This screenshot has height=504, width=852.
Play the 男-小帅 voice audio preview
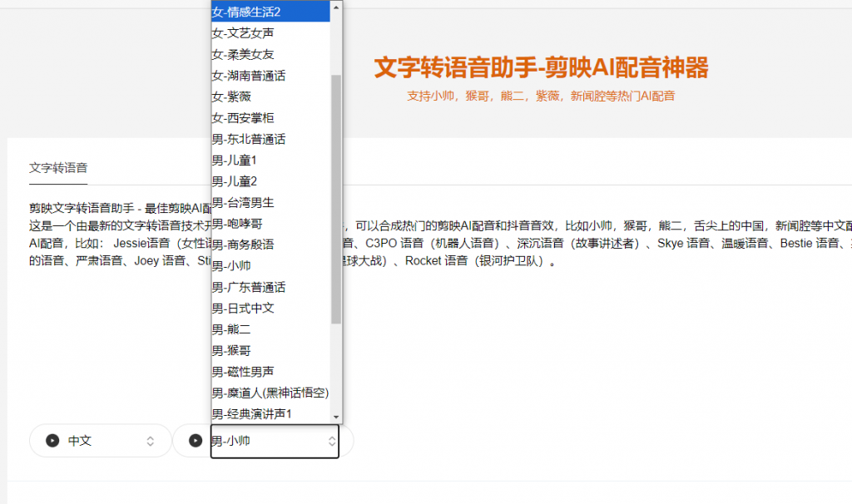click(196, 441)
